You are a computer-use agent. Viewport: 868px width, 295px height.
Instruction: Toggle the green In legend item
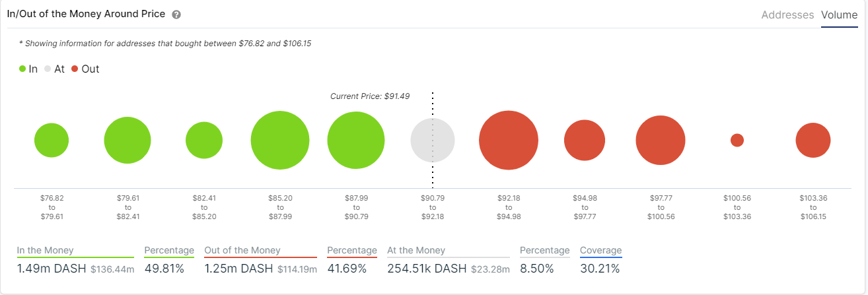28,69
